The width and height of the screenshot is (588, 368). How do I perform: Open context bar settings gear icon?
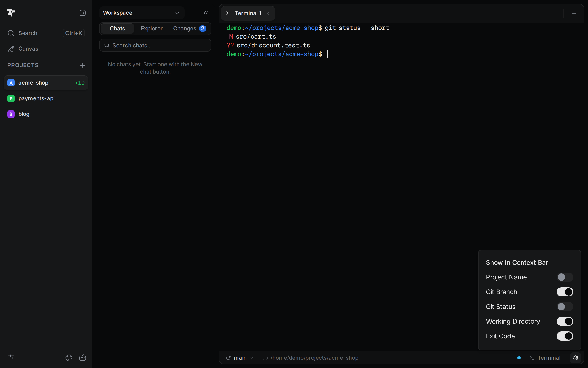575,358
